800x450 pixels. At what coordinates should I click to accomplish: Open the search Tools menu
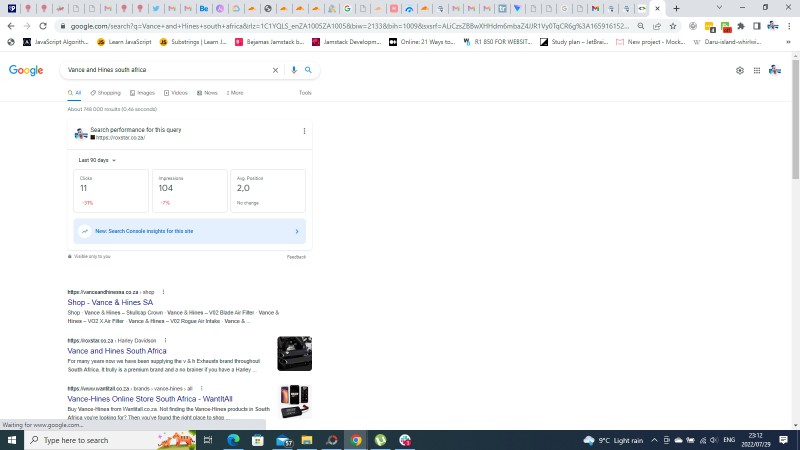pos(305,93)
